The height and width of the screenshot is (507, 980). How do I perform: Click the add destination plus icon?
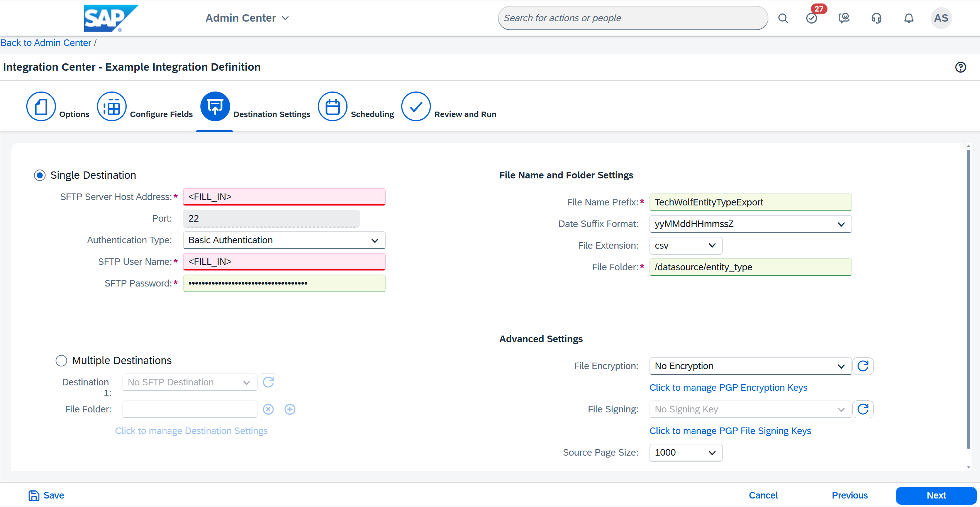[290, 409]
